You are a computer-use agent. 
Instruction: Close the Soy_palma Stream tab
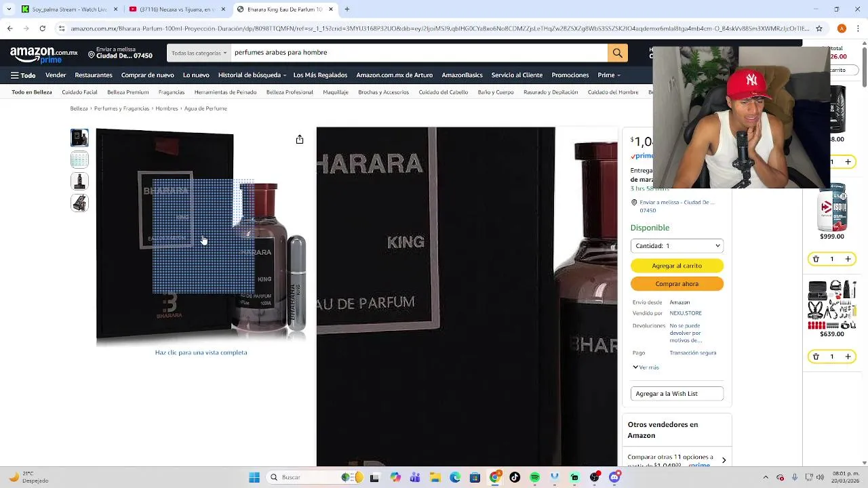point(115,9)
